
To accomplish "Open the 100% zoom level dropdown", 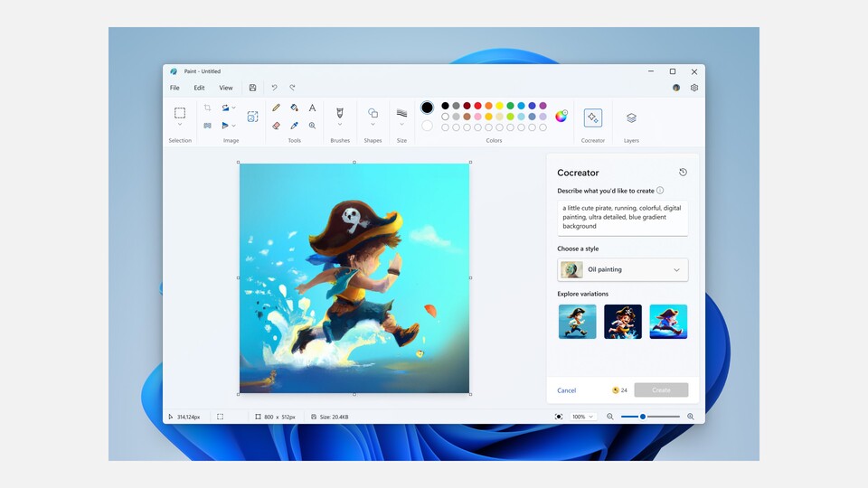I will (x=583, y=417).
